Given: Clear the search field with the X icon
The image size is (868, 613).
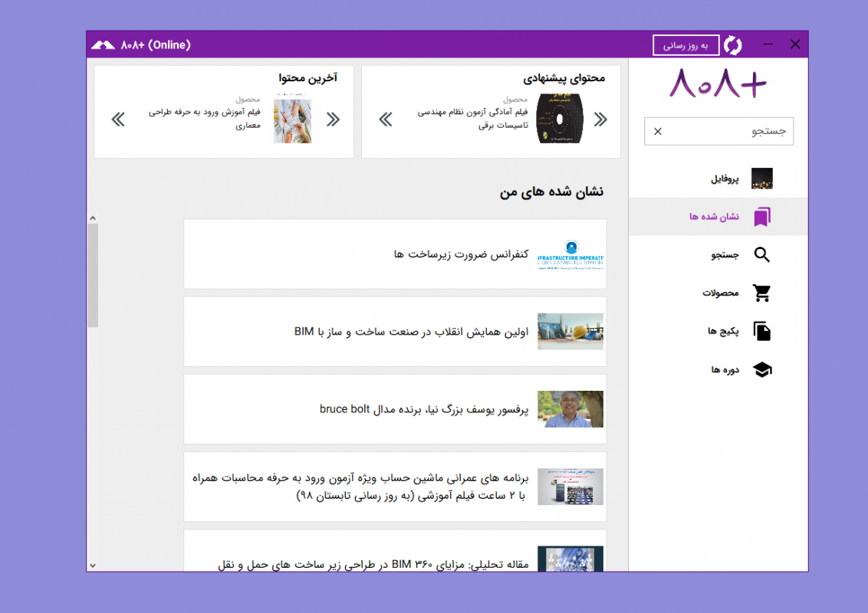Looking at the screenshot, I should 658,131.
